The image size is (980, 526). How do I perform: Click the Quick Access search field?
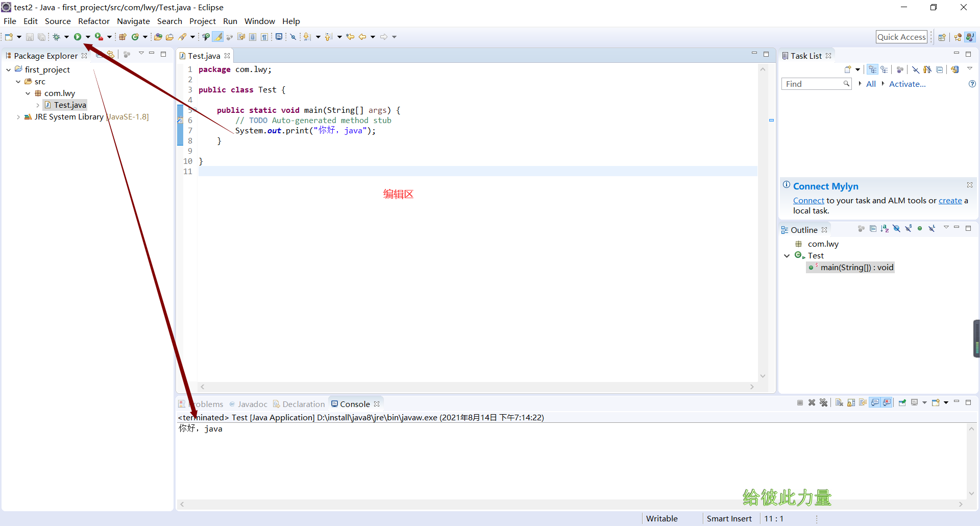click(x=901, y=37)
